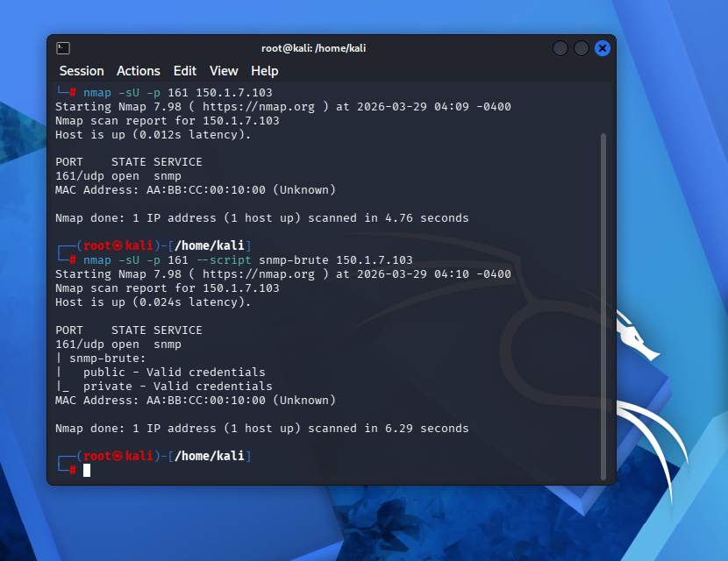Click the window title root@kali: /home/kali

313,48
